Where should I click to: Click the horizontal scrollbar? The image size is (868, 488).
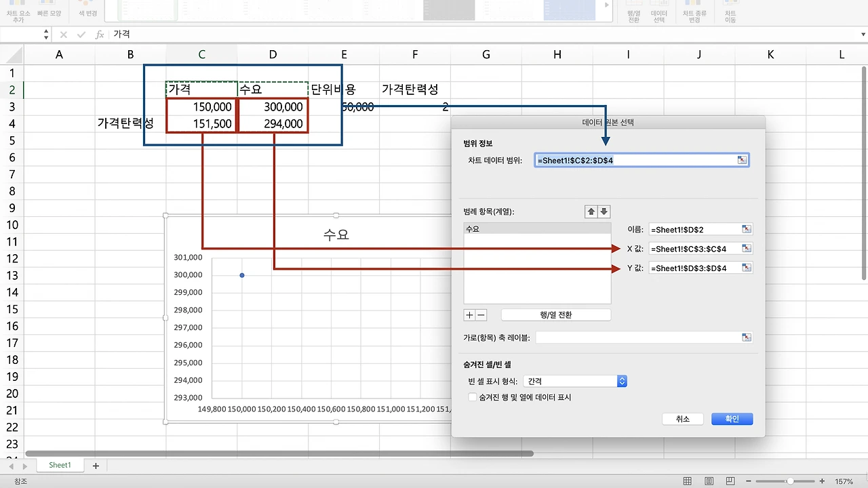[x=279, y=453]
